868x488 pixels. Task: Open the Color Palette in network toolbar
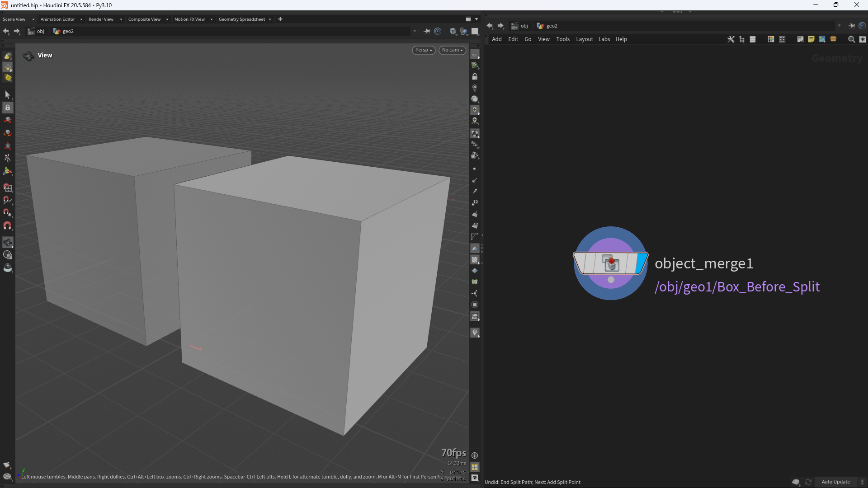click(771, 39)
